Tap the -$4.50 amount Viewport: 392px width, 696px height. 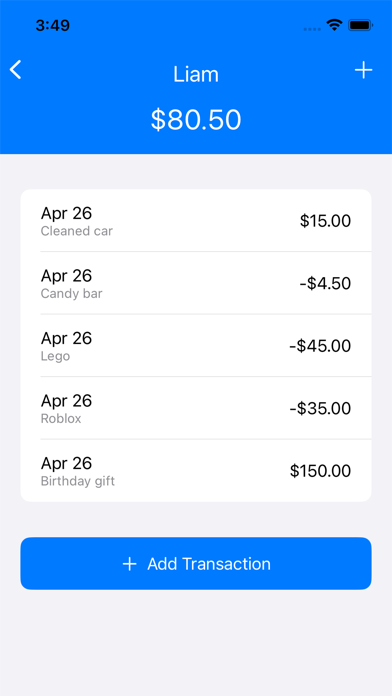click(x=325, y=283)
